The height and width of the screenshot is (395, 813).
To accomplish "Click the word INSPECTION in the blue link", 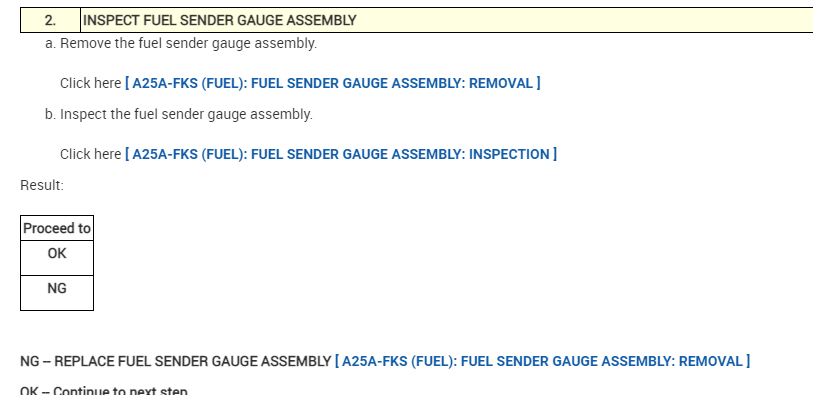I will tap(509, 154).
